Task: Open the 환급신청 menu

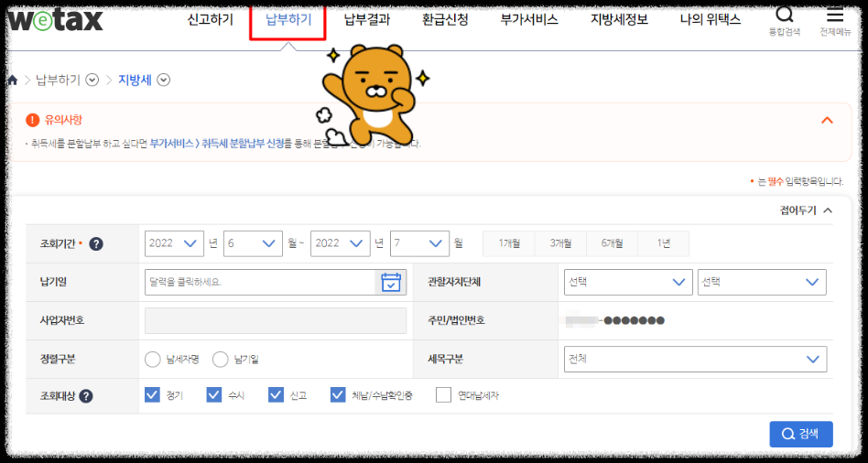Action: [445, 20]
